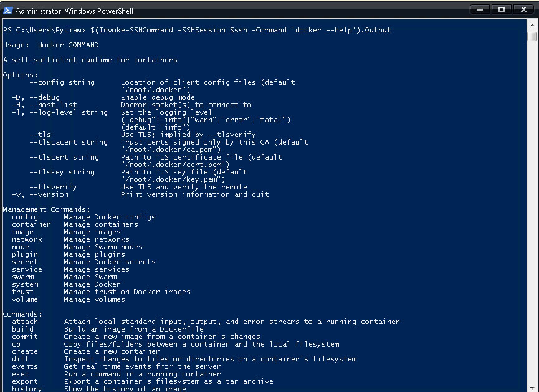This screenshot has width=539, height=392.
Task: Click the 'Commands:' section header
Action: (24, 313)
